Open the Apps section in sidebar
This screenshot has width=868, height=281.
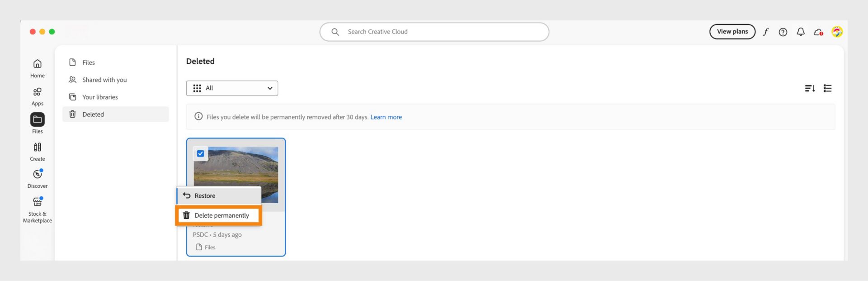coord(38,96)
